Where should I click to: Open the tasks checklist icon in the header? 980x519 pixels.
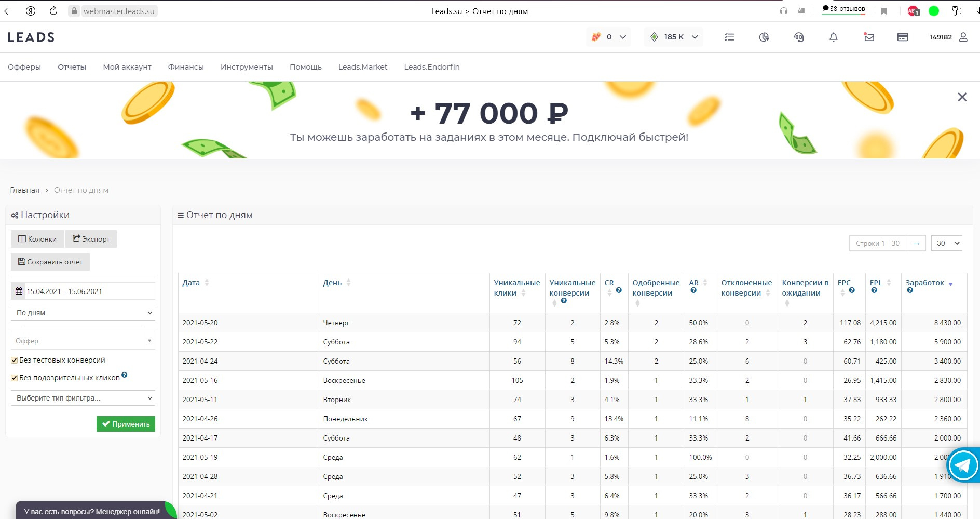click(729, 37)
